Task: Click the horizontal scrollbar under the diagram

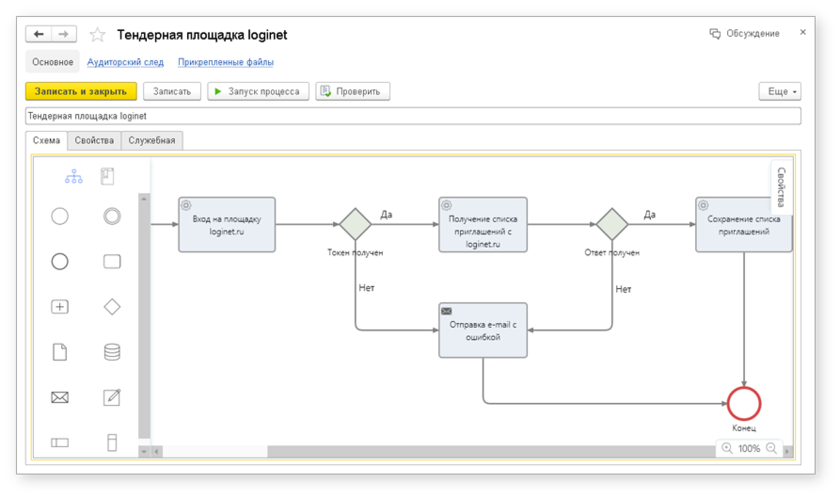Action: (430, 450)
